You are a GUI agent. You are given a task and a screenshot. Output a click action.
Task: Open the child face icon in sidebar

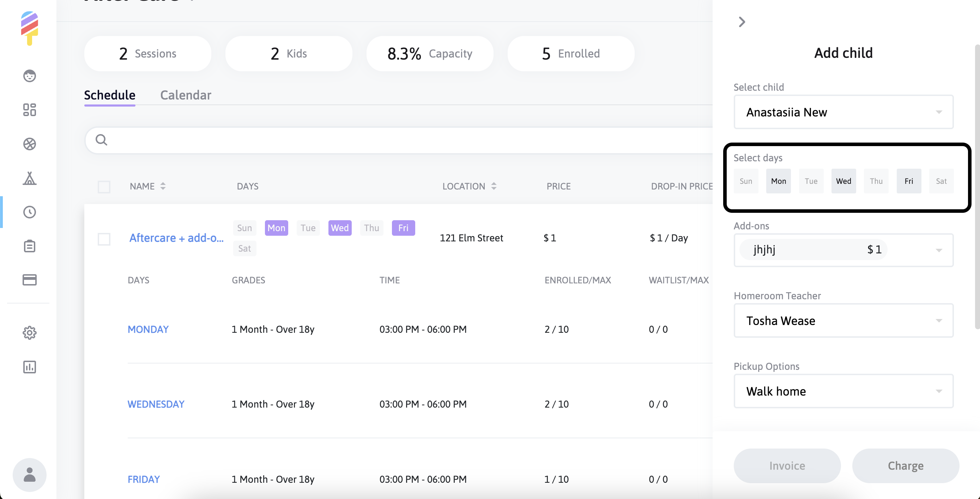point(29,76)
